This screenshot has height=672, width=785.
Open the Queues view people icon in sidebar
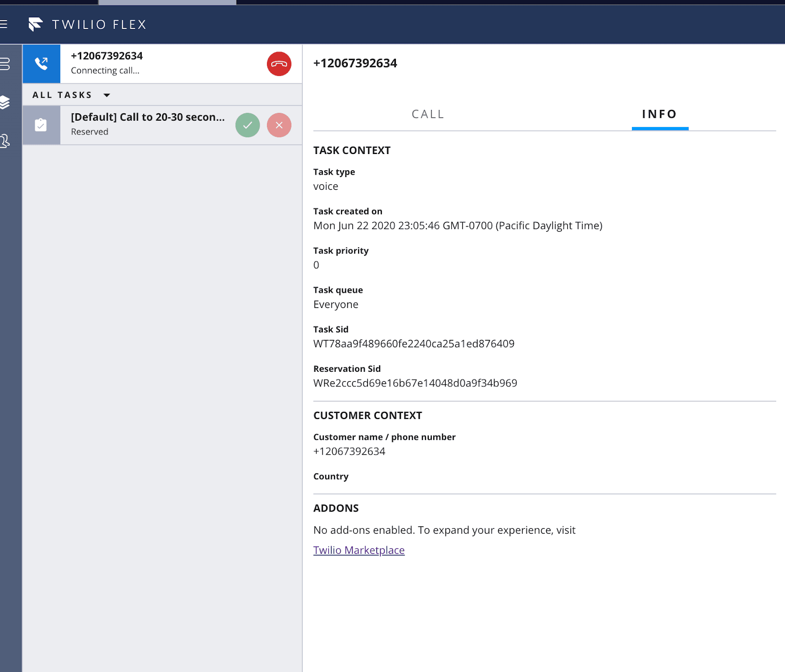coord(5,141)
